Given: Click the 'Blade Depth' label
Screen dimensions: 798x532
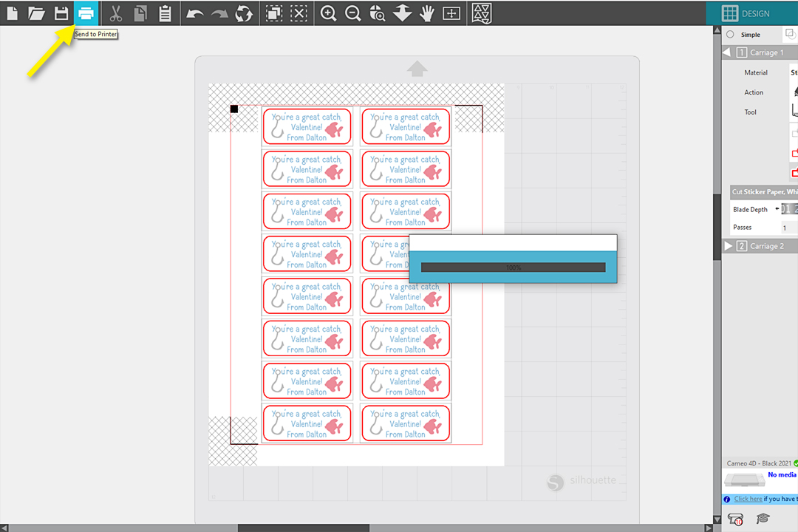Looking at the screenshot, I should click(750, 210).
